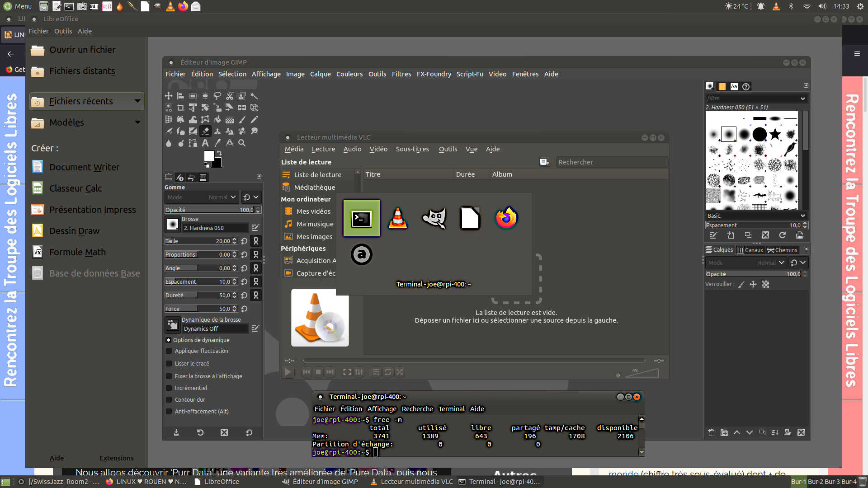Enable Lisser le tracé checkbox
This screenshot has height=488, width=868.
pos(169,364)
